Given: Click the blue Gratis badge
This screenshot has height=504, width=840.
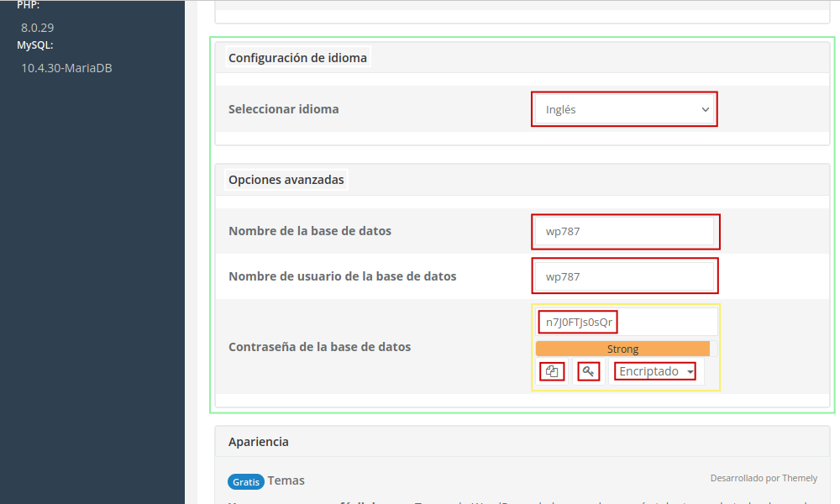Looking at the screenshot, I should [246, 481].
